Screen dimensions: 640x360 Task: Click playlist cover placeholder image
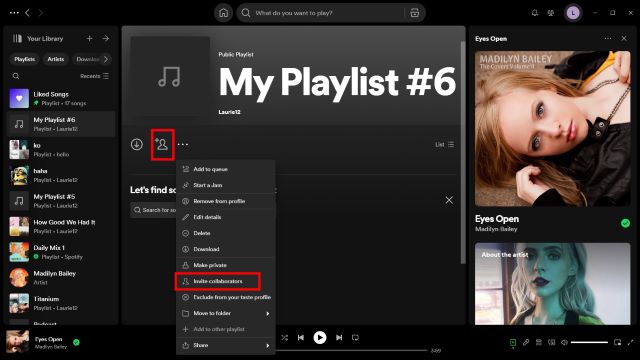click(x=170, y=76)
